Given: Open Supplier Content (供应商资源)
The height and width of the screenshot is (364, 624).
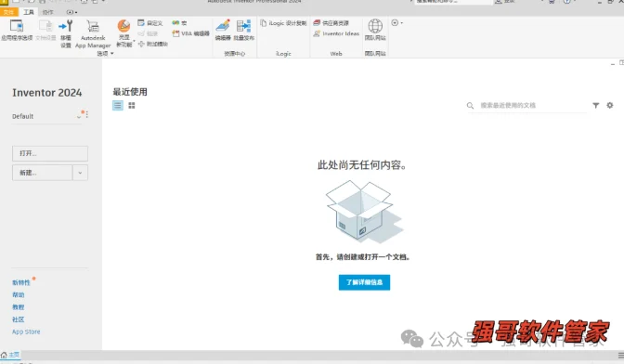Looking at the screenshot, I should coord(331,23).
